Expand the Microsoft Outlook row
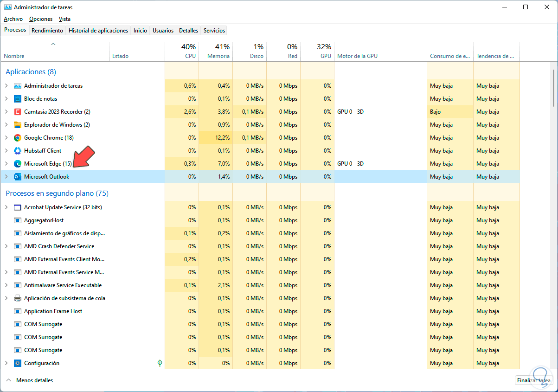Screen dimensions: 558x392 click(6, 177)
